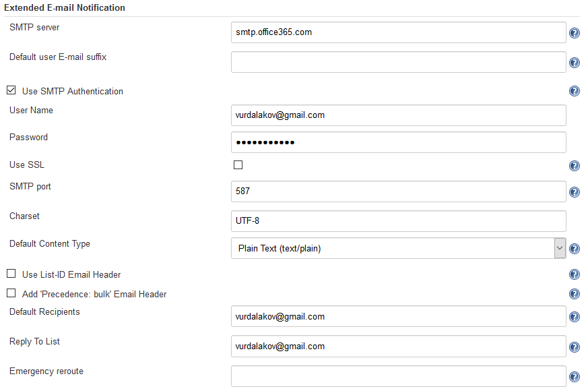Open help for SMTP port
Image resolution: width=588 pixels, height=391 pixels.
point(574,191)
